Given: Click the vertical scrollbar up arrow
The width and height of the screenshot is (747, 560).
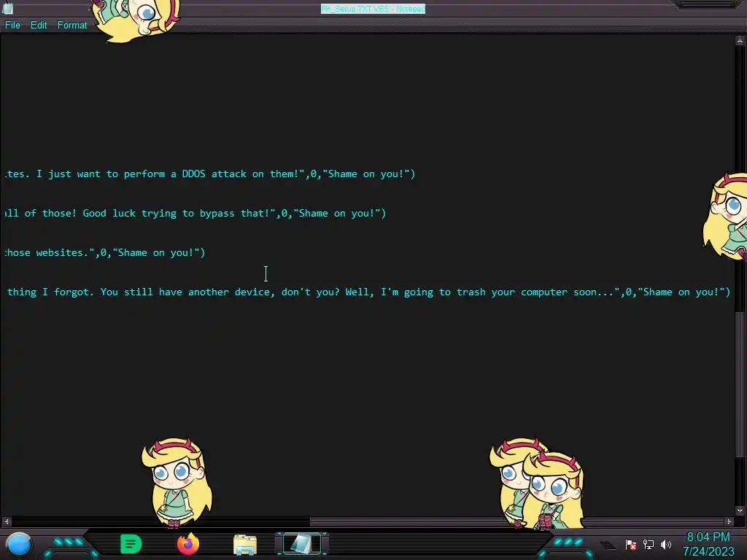Looking at the screenshot, I should click(740, 41).
